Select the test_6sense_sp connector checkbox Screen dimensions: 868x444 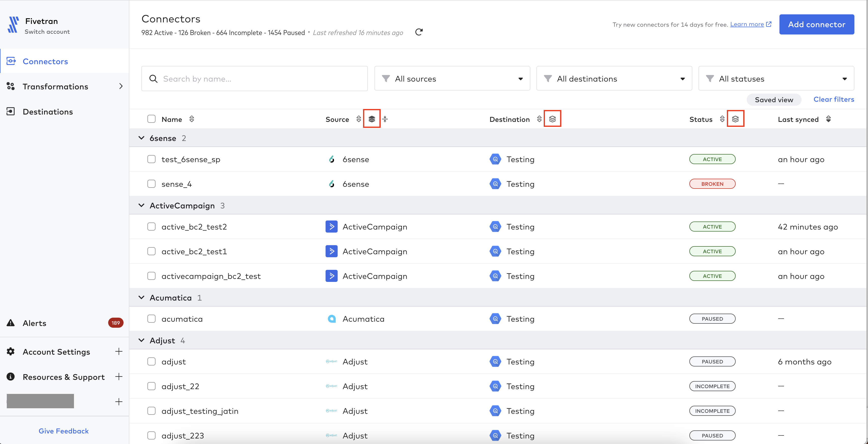[151, 159]
